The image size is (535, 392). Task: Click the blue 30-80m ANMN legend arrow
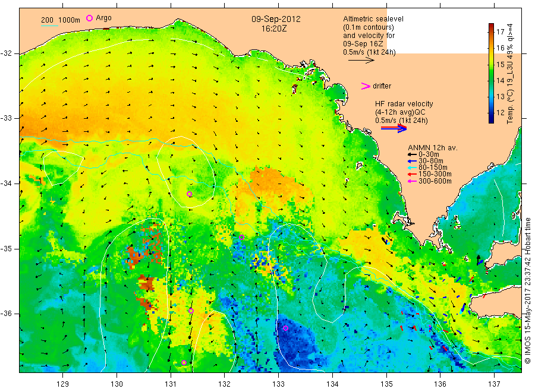pos(412,161)
